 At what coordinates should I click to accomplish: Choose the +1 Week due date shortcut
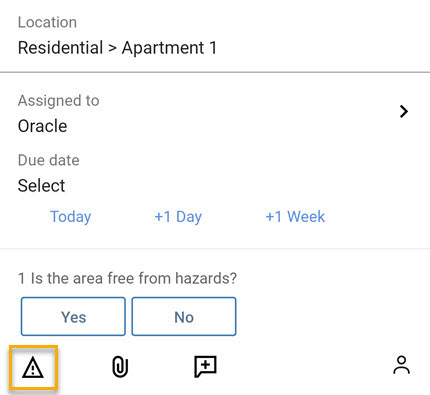pyautogui.click(x=295, y=217)
